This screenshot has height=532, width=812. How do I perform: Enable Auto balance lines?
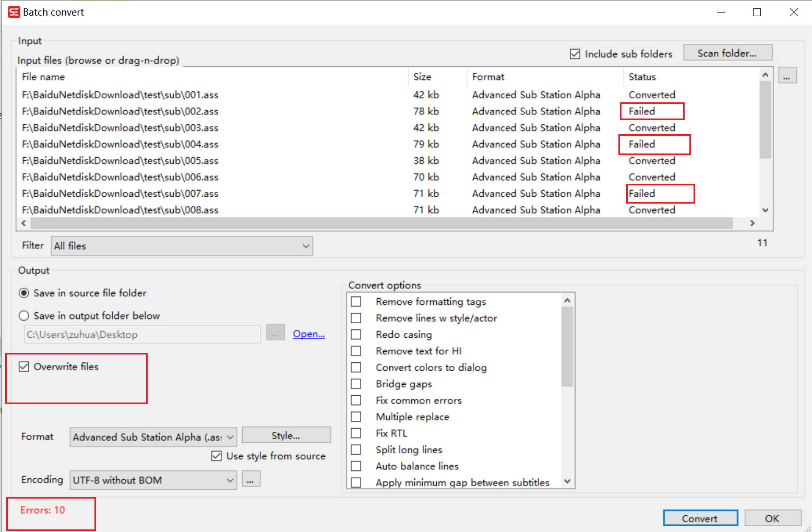356,466
